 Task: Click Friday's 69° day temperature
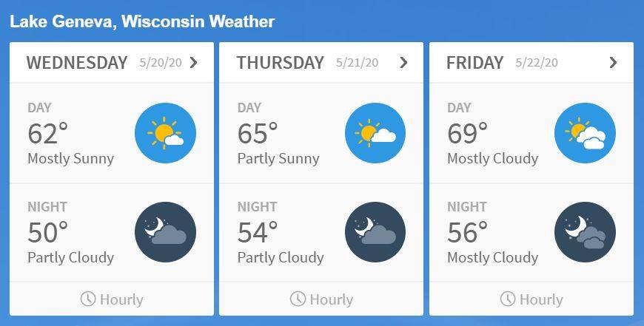click(467, 134)
